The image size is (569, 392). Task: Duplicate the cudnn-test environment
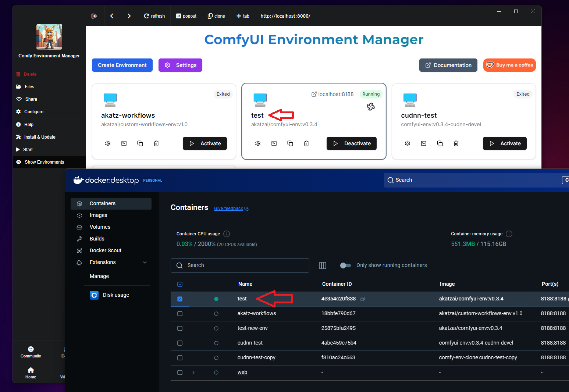coord(440,143)
